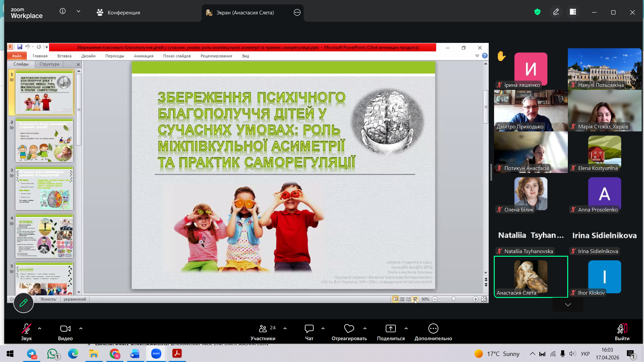Toggle the Zoom view layout icon
644x362 pixels.
tap(573, 12)
